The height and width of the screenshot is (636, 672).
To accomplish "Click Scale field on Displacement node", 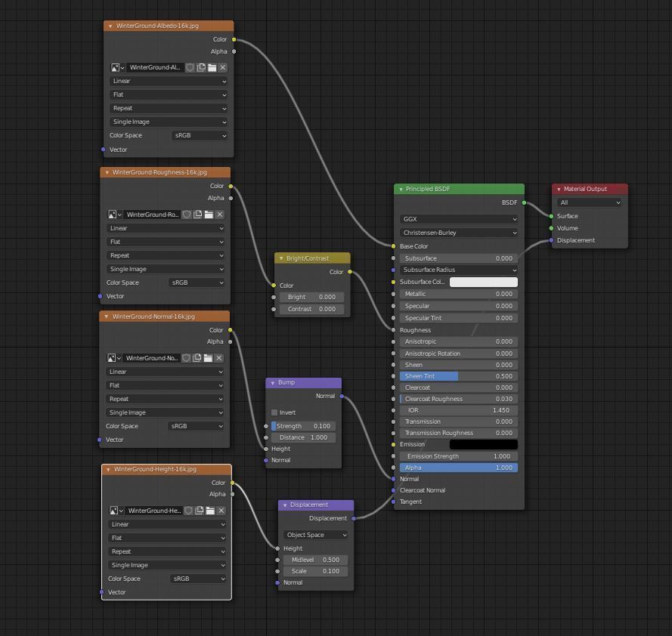I will click(x=315, y=571).
